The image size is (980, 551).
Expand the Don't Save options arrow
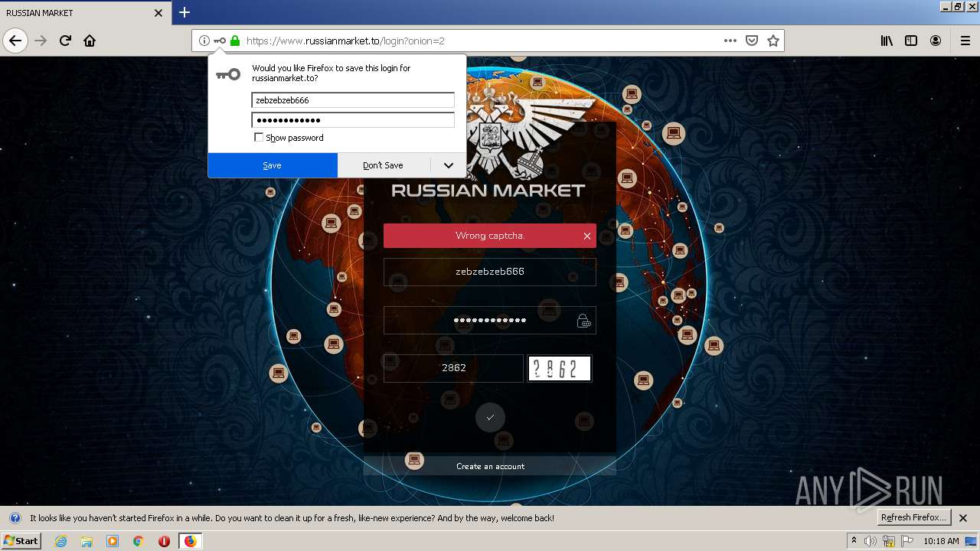449,165
